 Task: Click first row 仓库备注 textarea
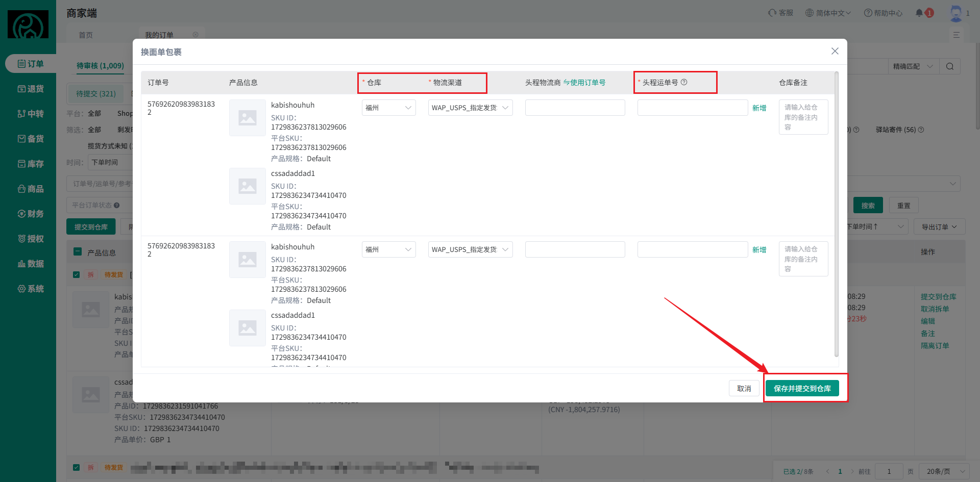click(803, 117)
